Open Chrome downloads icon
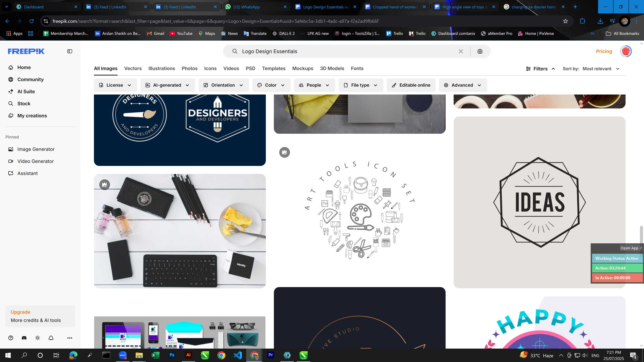The image size is (644, 362). pyautogui.click(x=600, y=21)
